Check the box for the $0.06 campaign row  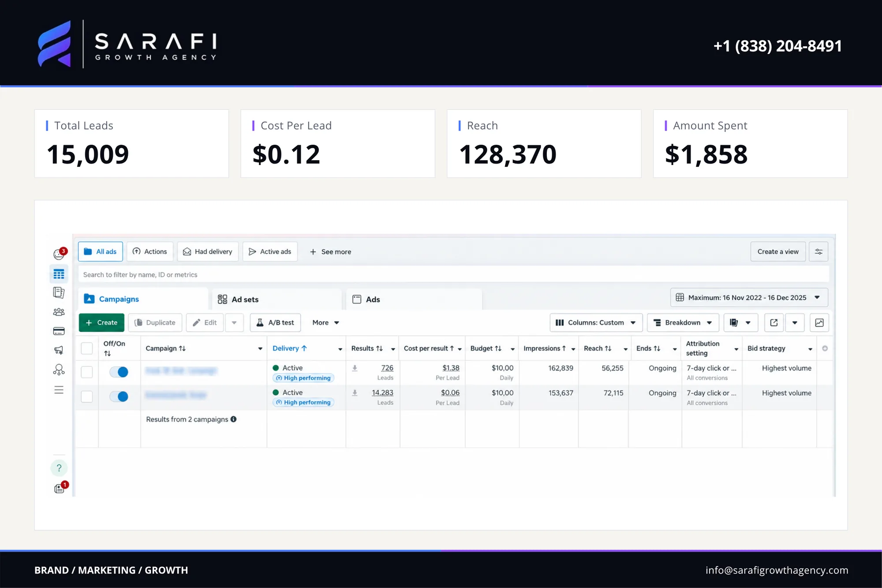coord(87,397)
